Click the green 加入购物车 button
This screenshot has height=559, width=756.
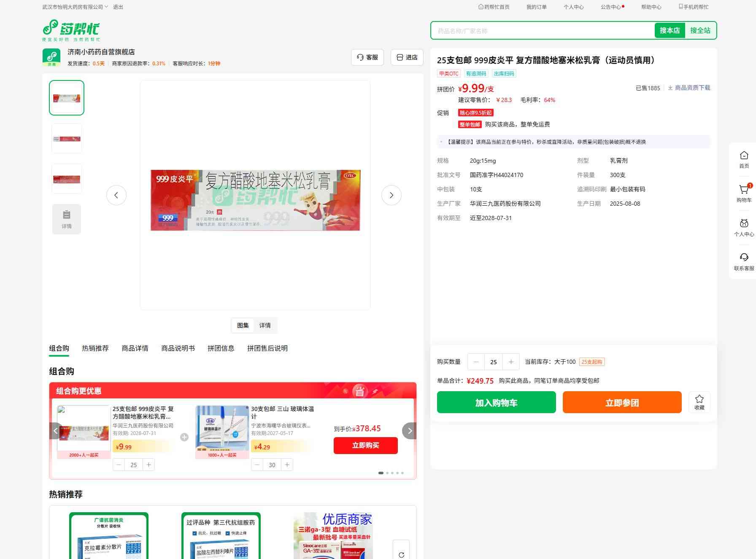click(x=496, y=402)
